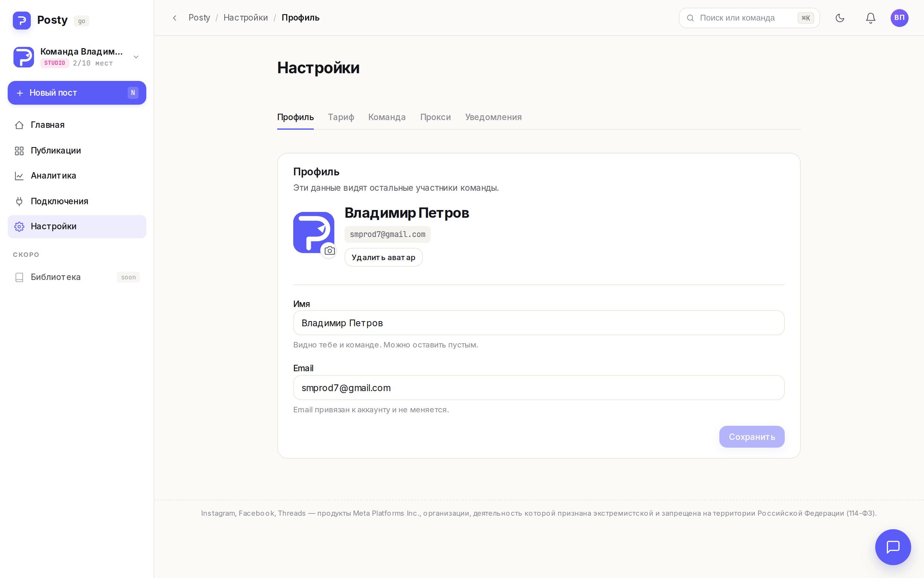Click the Email input field

pos(539,388)
